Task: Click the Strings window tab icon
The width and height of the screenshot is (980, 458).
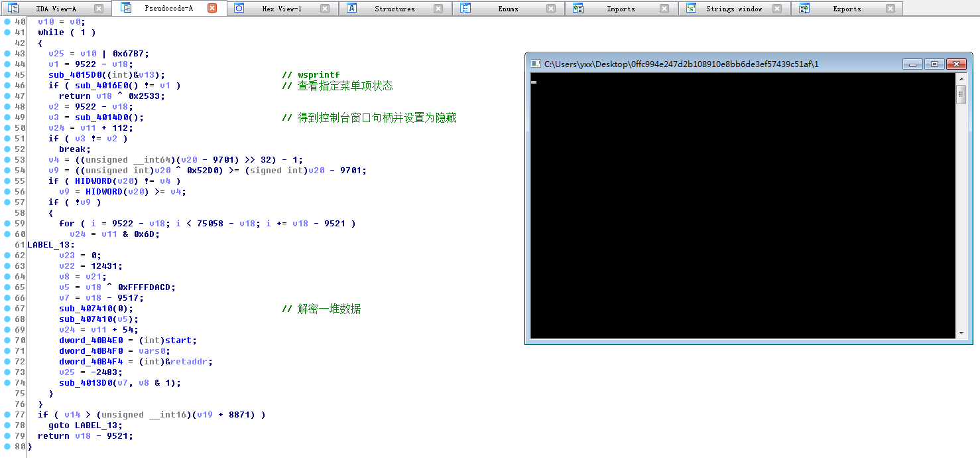Action: click(692, 9)
